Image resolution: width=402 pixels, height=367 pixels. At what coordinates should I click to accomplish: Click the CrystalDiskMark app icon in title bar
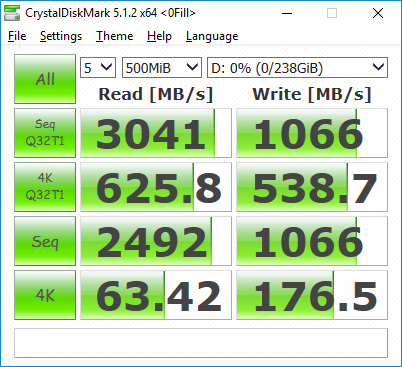click(x=12, y=13)
